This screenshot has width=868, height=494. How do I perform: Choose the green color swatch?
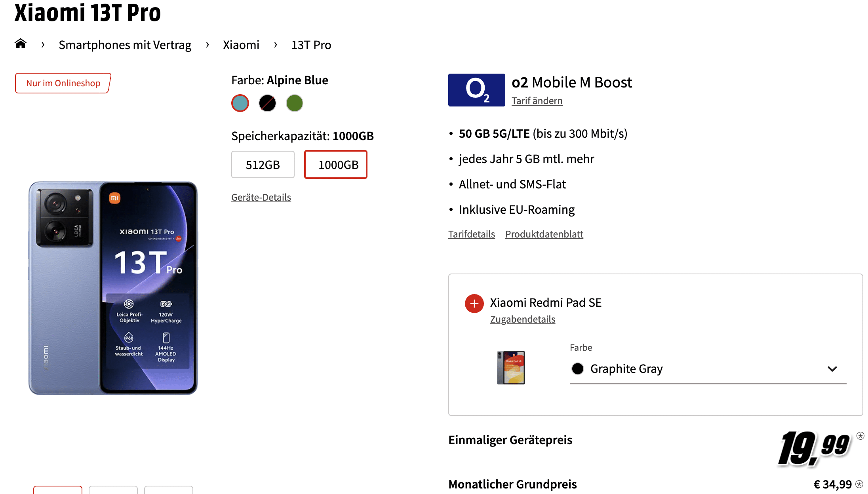coord(295,103)
